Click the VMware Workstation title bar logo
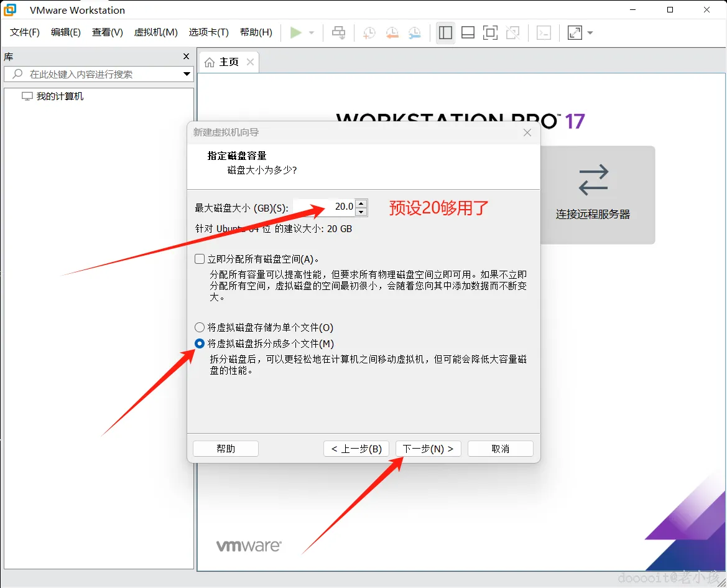Viewport: 727px width, 588px height. tap(10, 10)
